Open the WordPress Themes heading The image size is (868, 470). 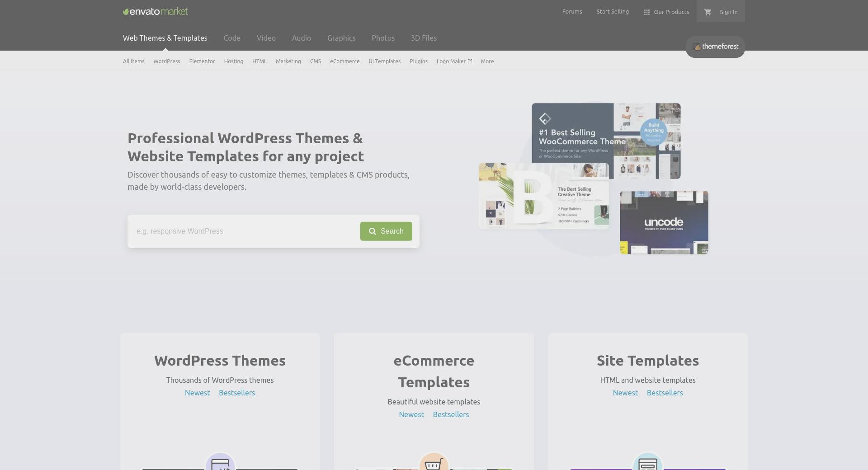tap(220, 361)
